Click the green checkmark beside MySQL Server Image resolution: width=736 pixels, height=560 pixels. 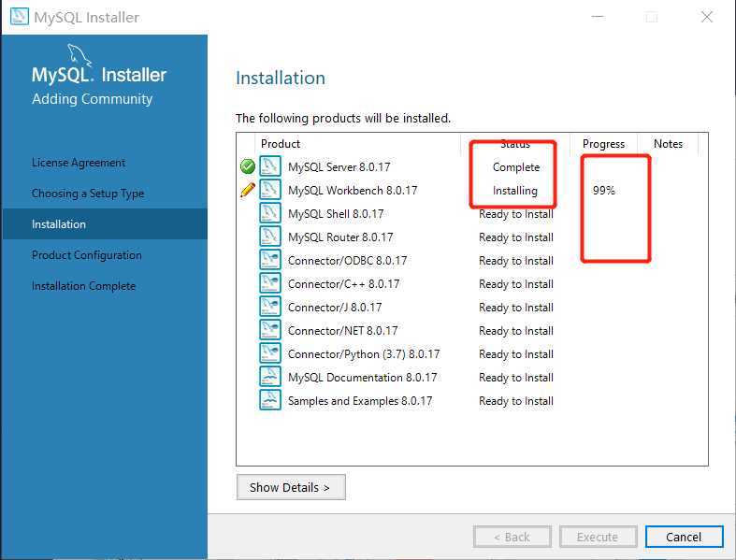pyautogui.click(x=248, y=166)
